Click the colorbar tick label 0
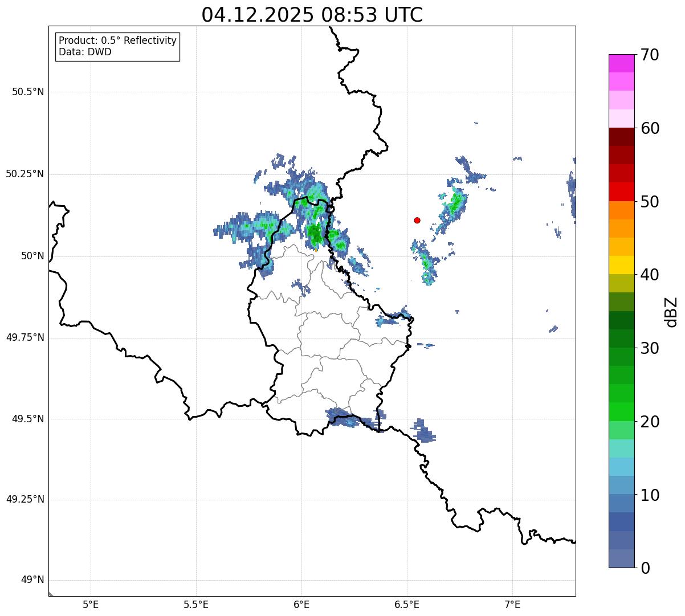 (x=645, y=568)
